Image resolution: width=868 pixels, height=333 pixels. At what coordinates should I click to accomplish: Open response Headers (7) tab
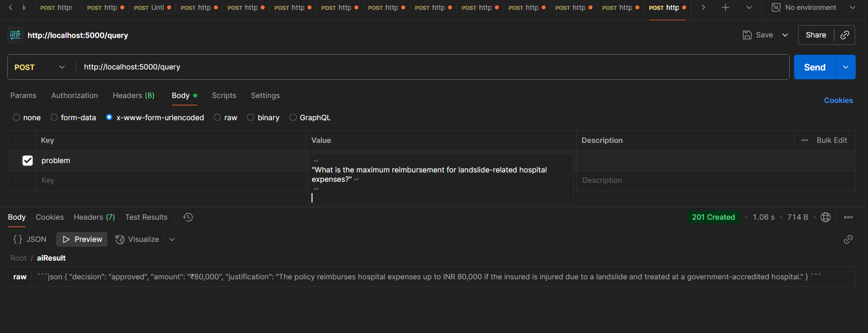pyautogui.click(x=94, y=217)
